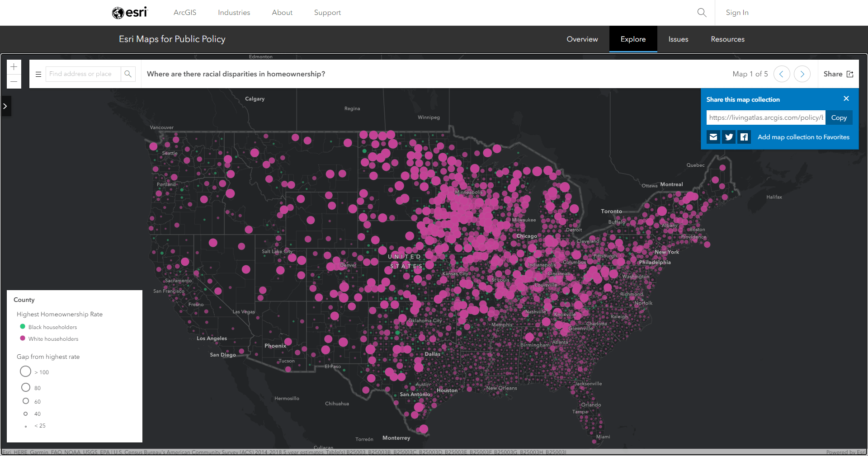Click the White householders magenta legend dot
Screen dimensions: 868x456
coord(23,338)
